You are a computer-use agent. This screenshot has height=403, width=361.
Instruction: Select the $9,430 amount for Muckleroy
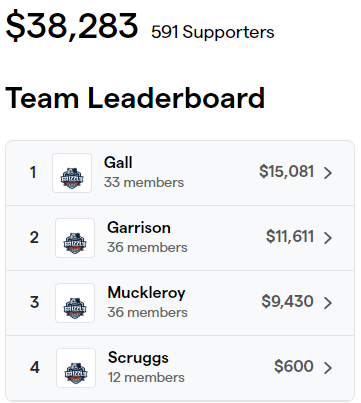point(287,301)
